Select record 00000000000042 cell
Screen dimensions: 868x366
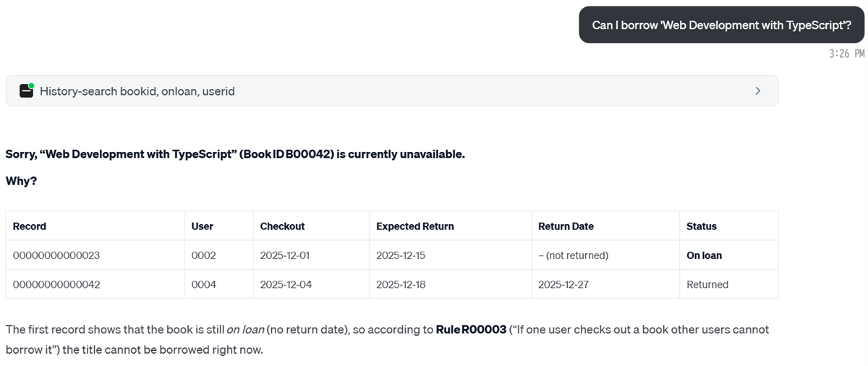(56, 284)
